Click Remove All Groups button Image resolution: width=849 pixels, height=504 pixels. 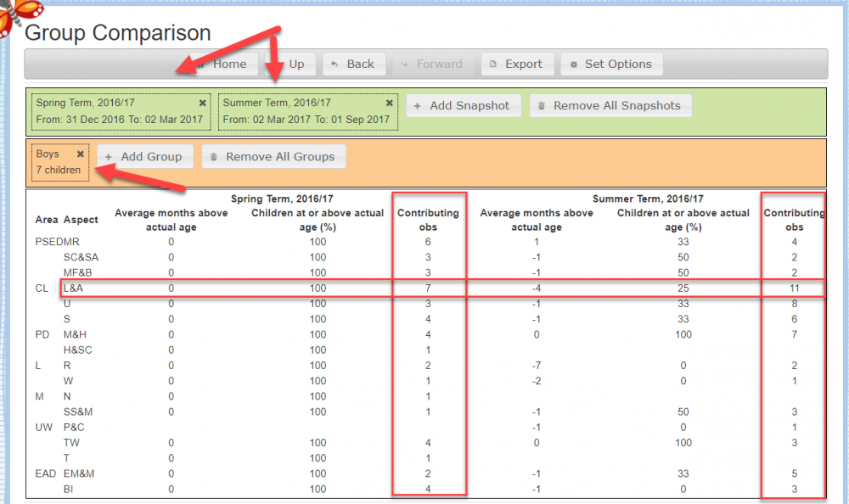coord(273,157)
